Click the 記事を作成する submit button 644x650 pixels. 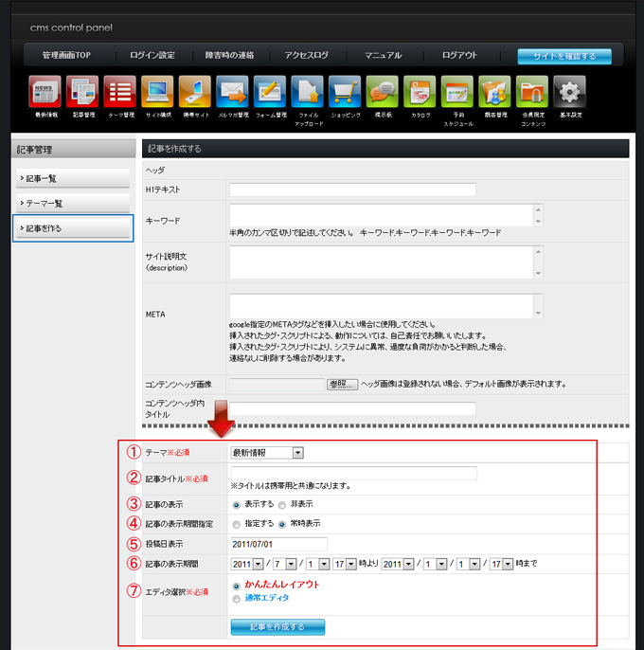[277, 626]
